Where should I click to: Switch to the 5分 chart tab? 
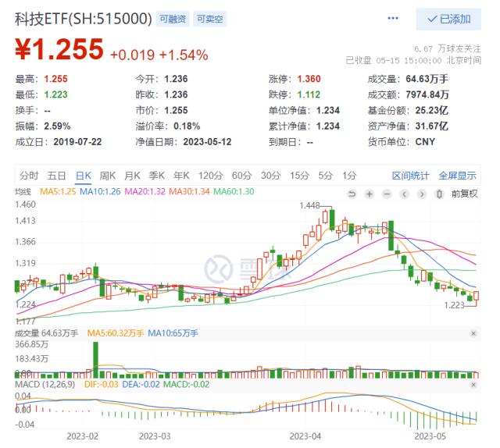pyautogui.click(x=325, y=176)
